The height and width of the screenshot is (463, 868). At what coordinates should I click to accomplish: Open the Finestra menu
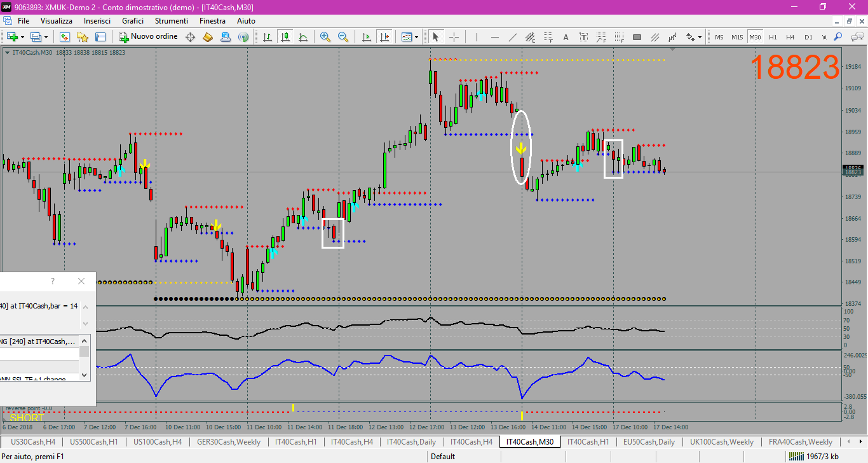point(212,21)
